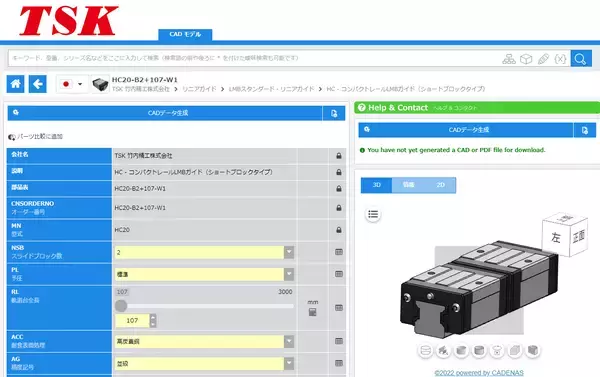This screenshot has height=377, width=600.
Task: Open the mm calculator icon
Action: tap(313, 313)
